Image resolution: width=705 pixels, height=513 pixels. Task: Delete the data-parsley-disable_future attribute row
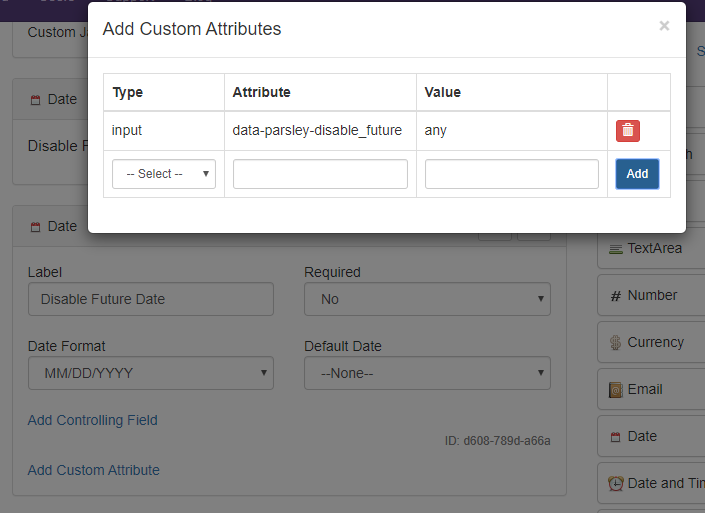coord(627,130)
